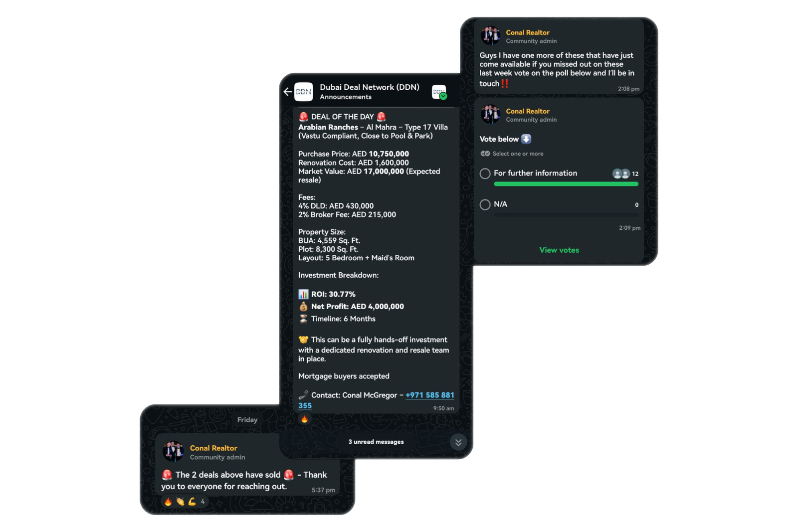This screenshot has height=532, width=798.
Task: Click View votes link
Action: [559, 250]
